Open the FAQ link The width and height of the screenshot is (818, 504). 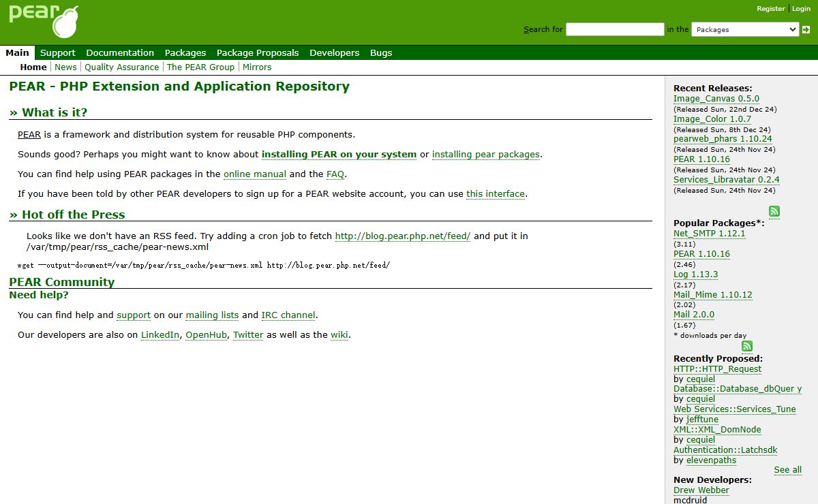tap(335, 174)
